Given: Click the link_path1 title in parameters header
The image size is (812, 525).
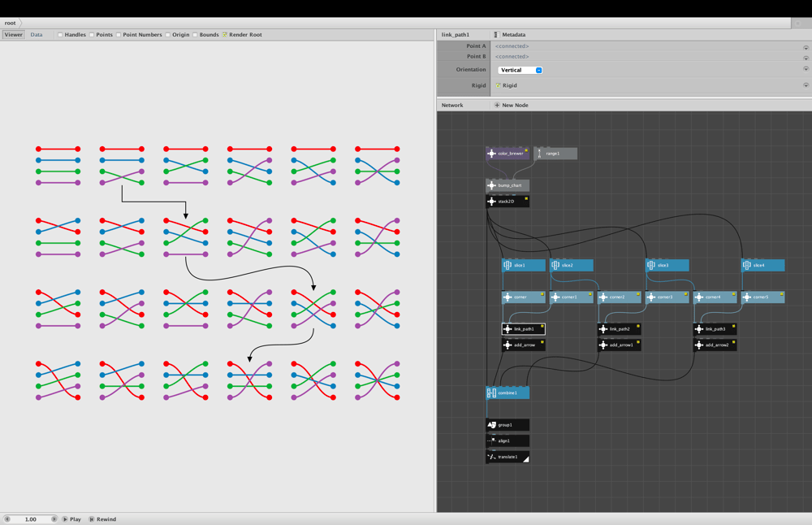Looking at the screenshot, I should pyautogui.click(x=456, y=35).
